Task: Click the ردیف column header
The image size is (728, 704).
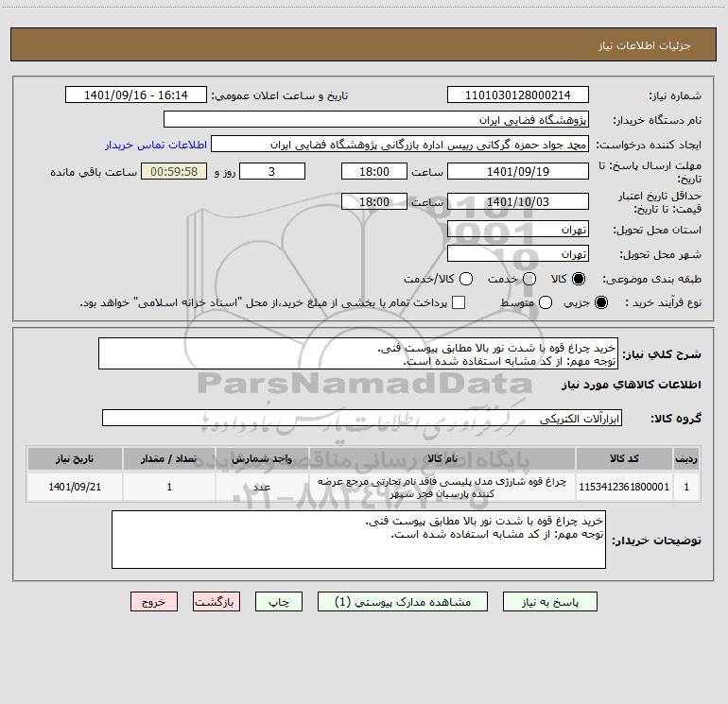Action: pos(686,458)
